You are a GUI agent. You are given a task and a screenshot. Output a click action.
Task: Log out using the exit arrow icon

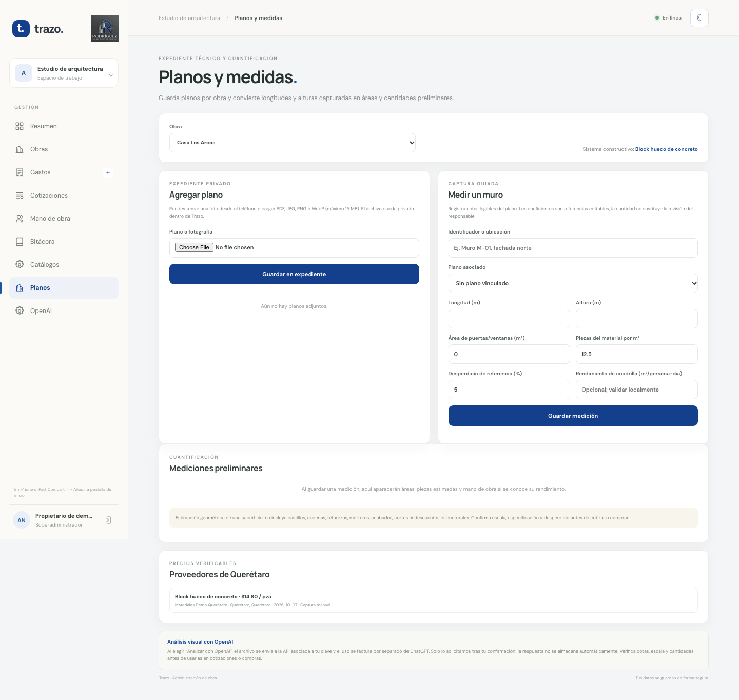[x=108, y=520]
